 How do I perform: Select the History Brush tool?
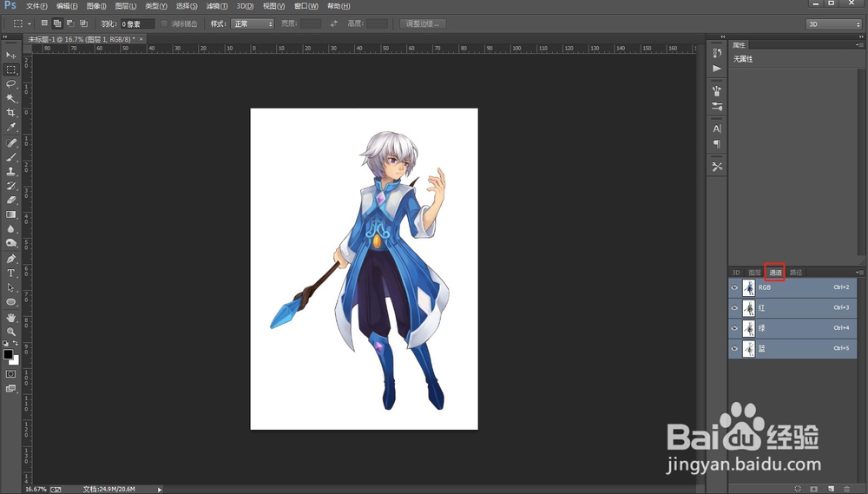pyautogui.click(x=10, y=186)
